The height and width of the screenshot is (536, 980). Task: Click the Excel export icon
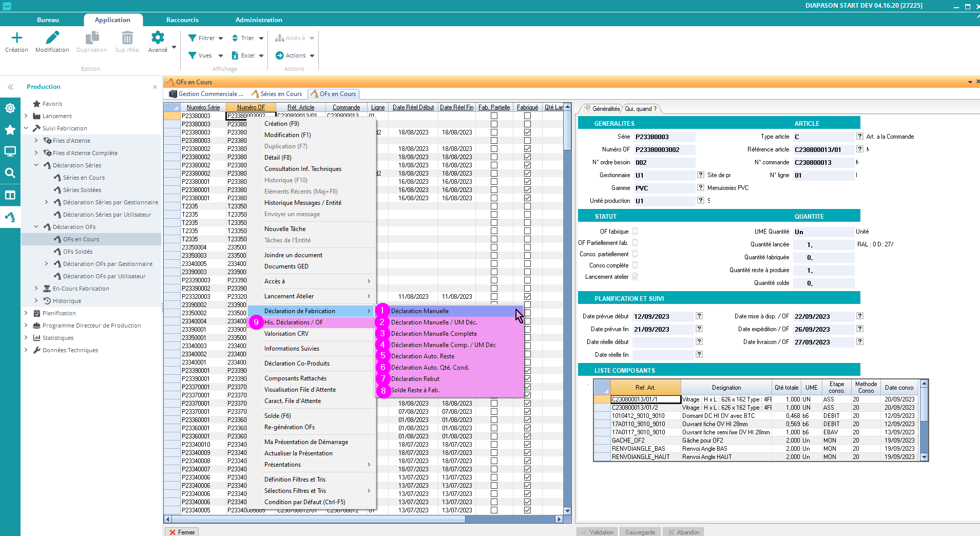(x=235, y=55)
